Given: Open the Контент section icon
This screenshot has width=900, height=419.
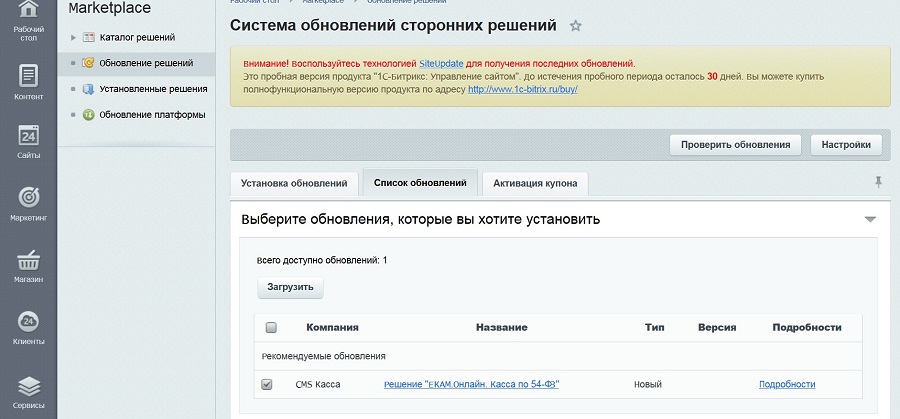Looking at the screenshot, I should (29, 75).
